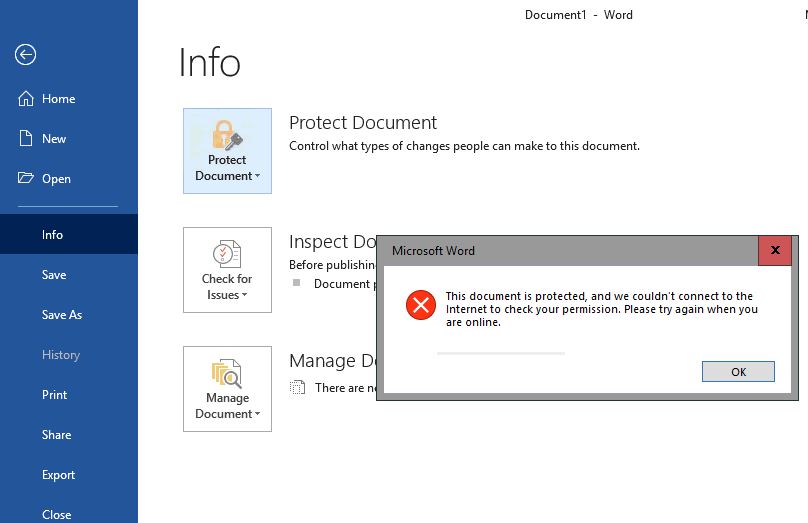808x523 pixels.
Task: Click the red error X icon in dialog
Action: click(x=421, y=305)
